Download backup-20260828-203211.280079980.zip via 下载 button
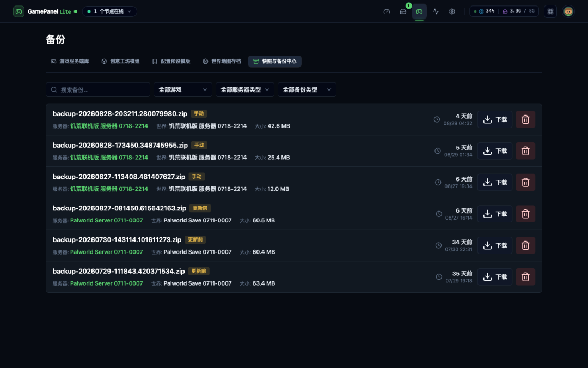The image size is (588, 368). [x=495, y=119]
